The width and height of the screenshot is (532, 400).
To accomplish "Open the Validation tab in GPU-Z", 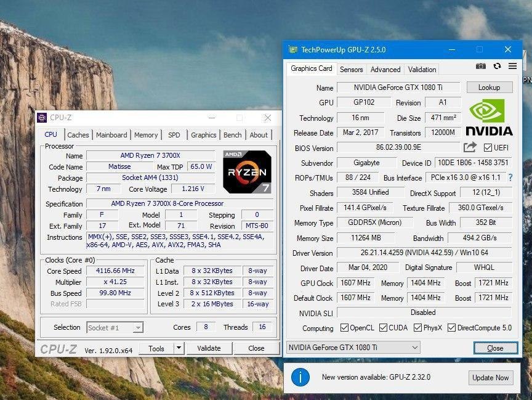I will point(422,69).
